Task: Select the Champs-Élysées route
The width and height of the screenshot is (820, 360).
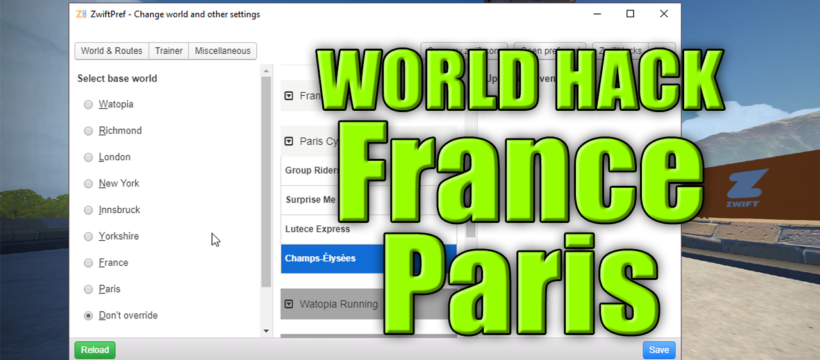Action: point(368,258)
